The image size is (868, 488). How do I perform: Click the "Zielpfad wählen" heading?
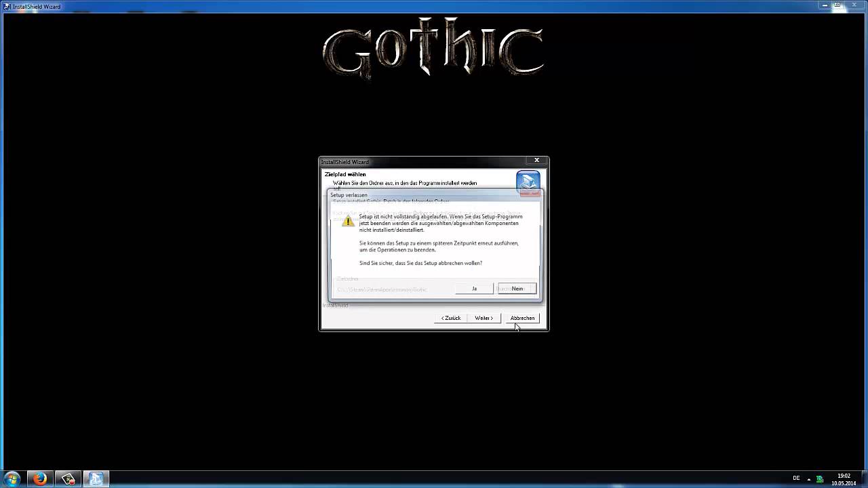tap(345, 174)
